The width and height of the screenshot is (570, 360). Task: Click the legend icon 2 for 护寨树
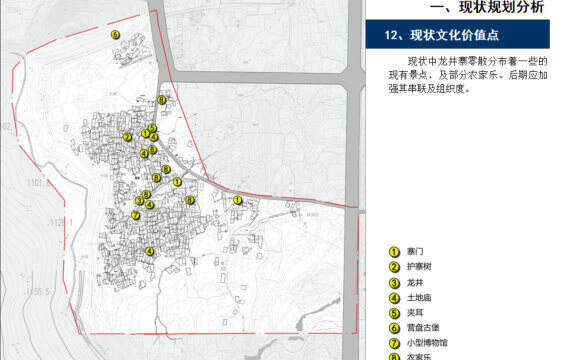pyautogui.click(x=394, y=267)
